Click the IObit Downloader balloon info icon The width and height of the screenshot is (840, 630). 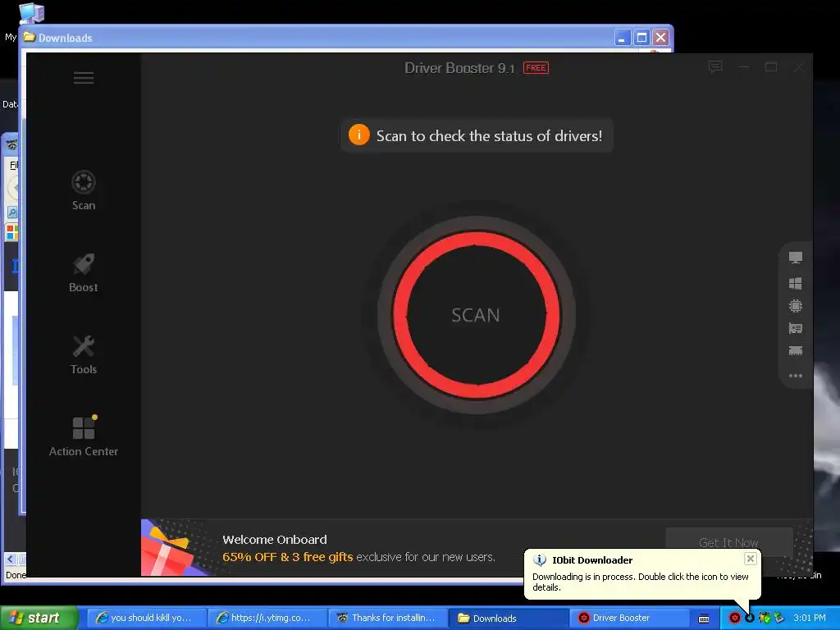(540, 560)
